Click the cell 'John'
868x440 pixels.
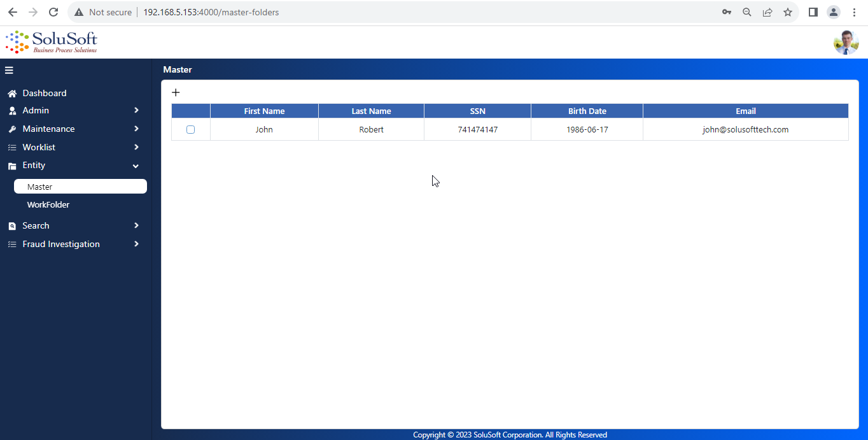[x=264, y=129]
